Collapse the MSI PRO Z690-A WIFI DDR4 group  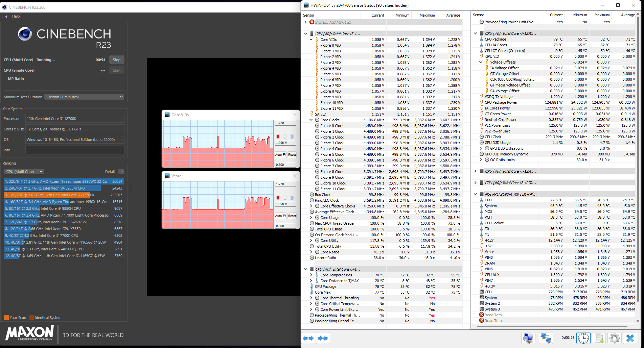475,194
